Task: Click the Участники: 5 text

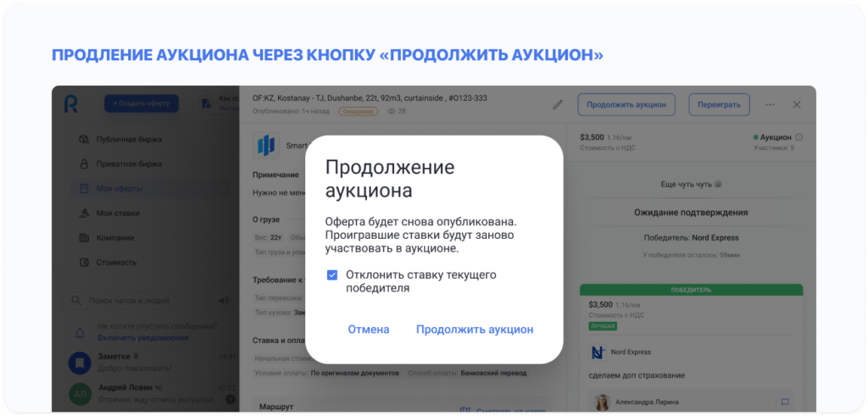Action: pyautogui.click(x=774, y=148)
